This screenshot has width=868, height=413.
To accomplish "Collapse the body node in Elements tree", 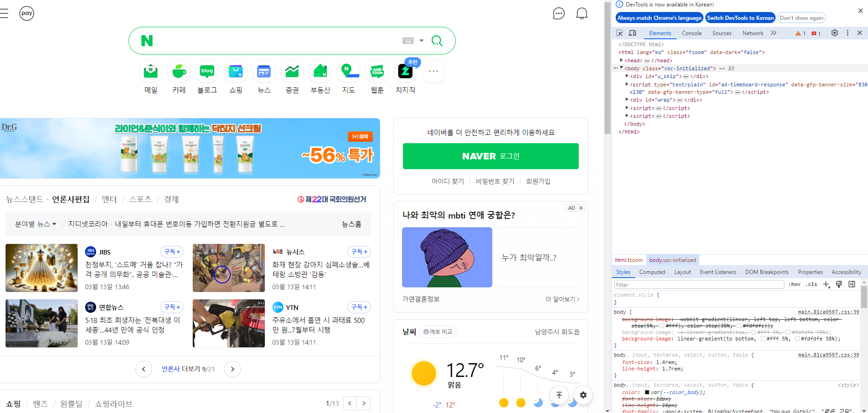I will point(622,68).
